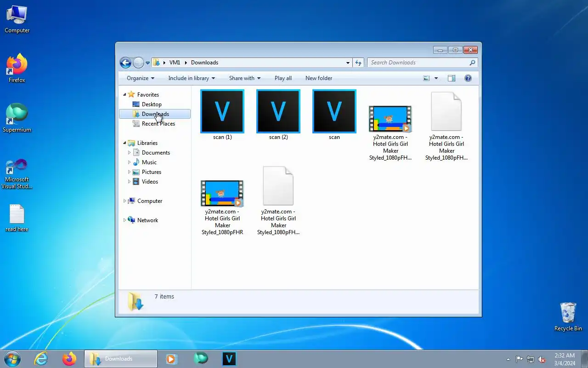Viewport: 588px width, 368px height.
Task: Expand the Computer node in navigation pane
Action: pos(124,201)
